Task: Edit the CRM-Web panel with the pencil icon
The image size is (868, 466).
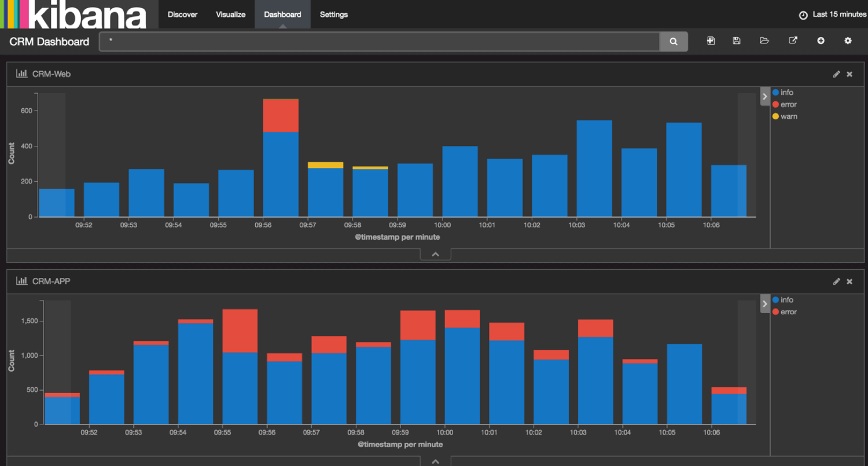Action: click(x=836, y=74)
